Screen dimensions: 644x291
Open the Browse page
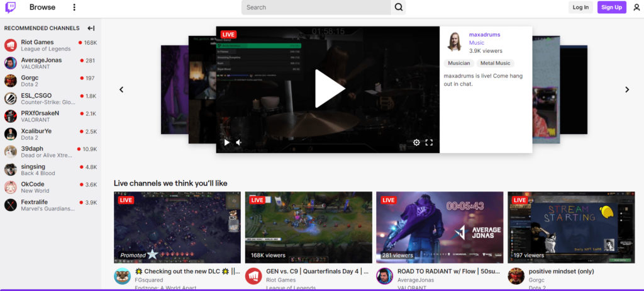coord(42,8)
